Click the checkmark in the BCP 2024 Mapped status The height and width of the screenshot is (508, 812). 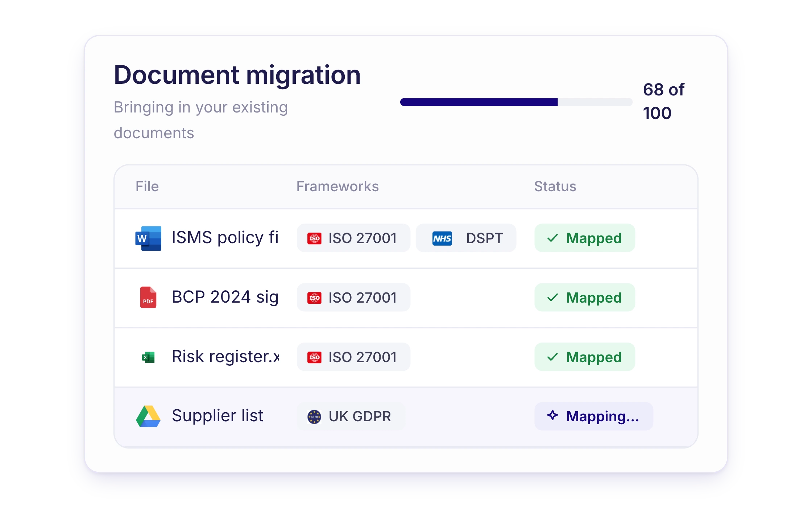pyautogui.click(x=552, y=298)
